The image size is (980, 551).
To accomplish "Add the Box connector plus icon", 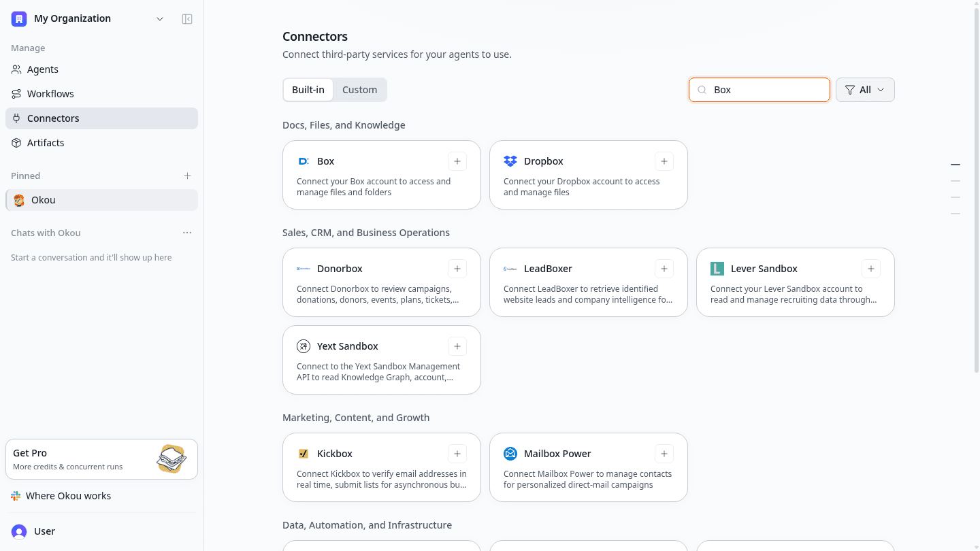I will 457,161.
